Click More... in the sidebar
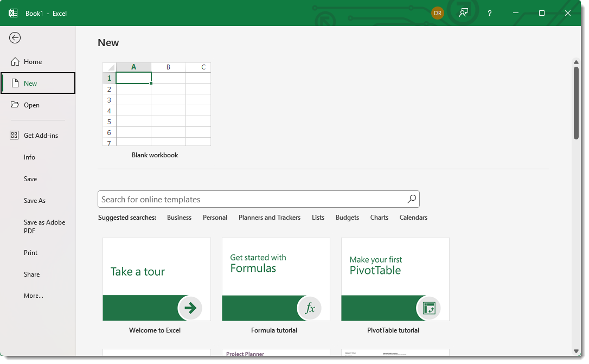589x364 pixels. pos(33,295)
